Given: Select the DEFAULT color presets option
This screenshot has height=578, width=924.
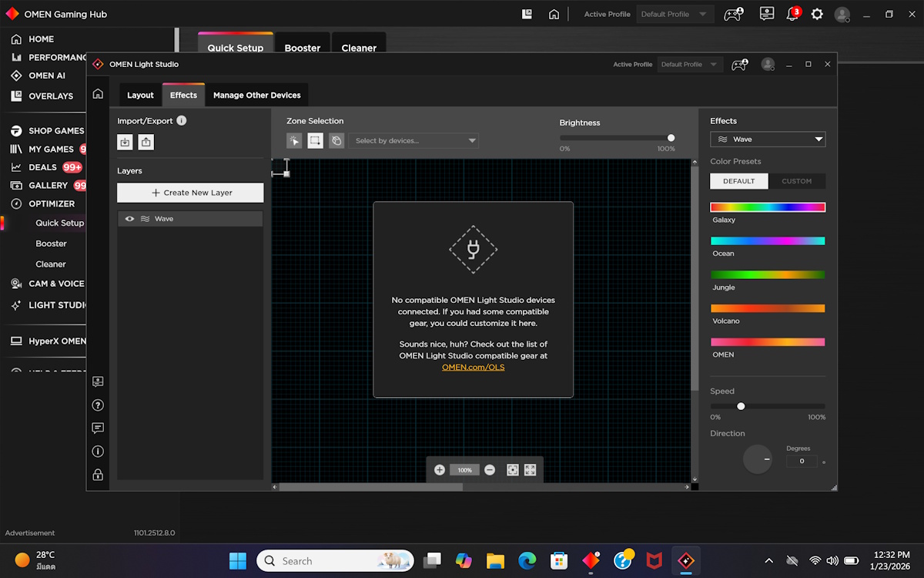Looking at the screenshot, I should (x=738, y=181).
